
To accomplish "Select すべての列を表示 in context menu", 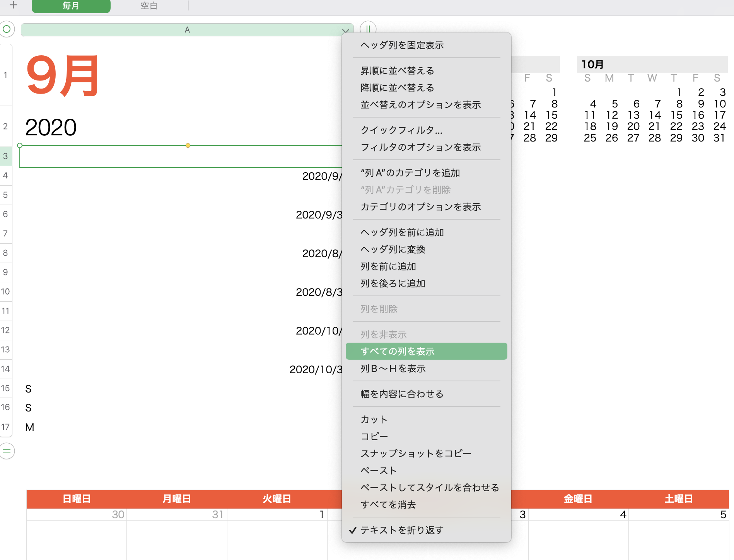I will (397, 351).
